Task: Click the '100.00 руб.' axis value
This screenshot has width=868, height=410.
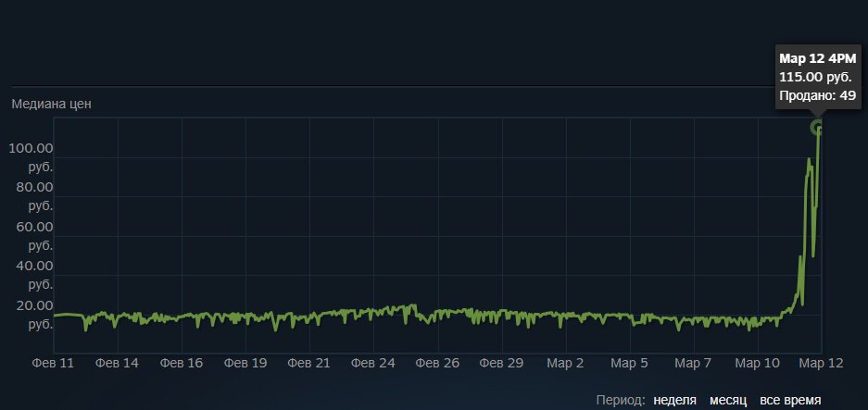Action: click(31, 157)
